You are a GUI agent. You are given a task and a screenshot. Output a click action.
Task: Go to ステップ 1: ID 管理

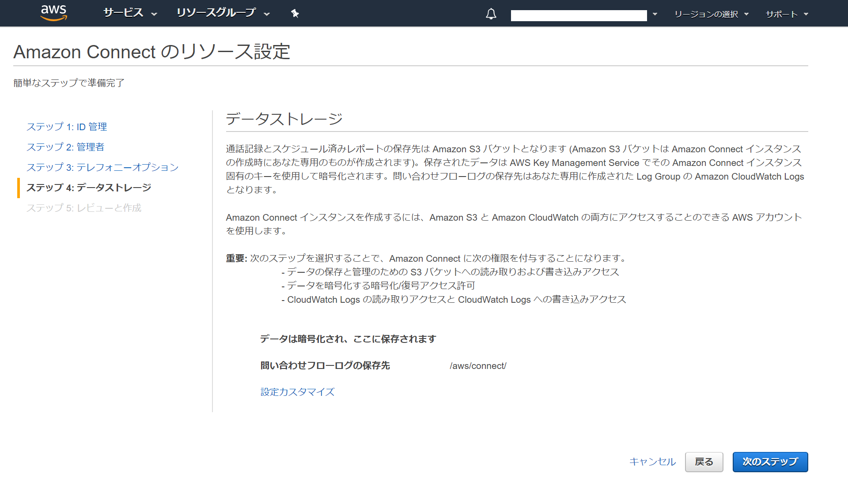click(x=67, y=127)
